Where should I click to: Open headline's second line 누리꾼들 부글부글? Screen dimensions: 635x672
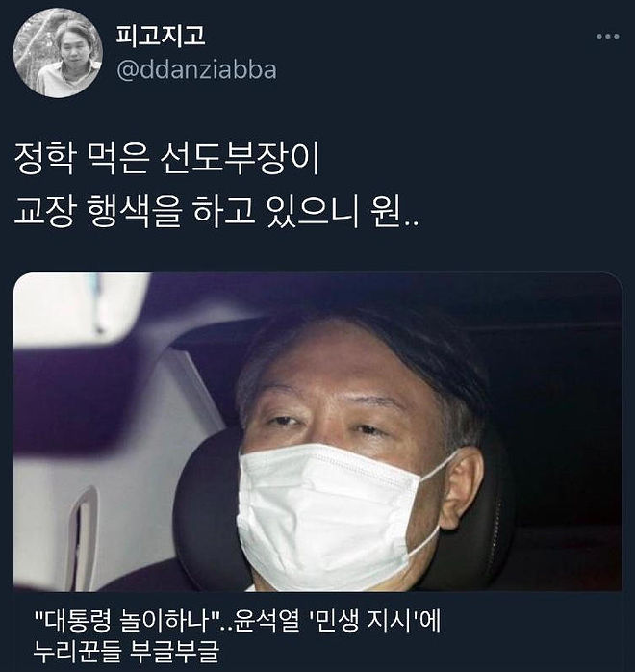pos(126,652)
